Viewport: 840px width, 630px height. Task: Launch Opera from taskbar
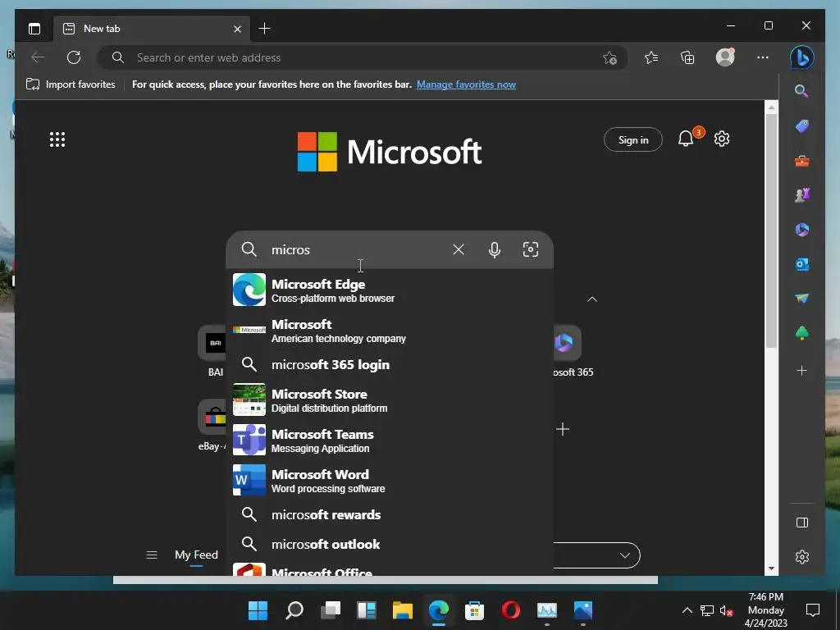(x=510, y=610)
